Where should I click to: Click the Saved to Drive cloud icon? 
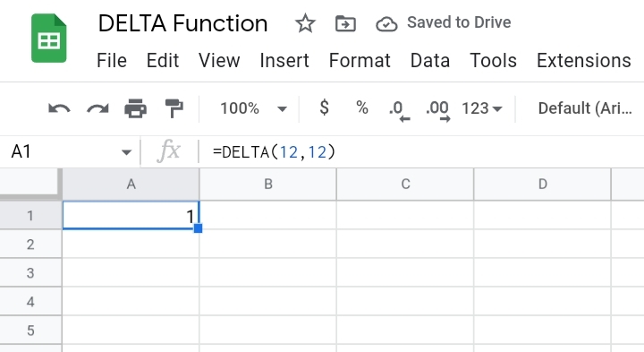[x=386, y=24]
